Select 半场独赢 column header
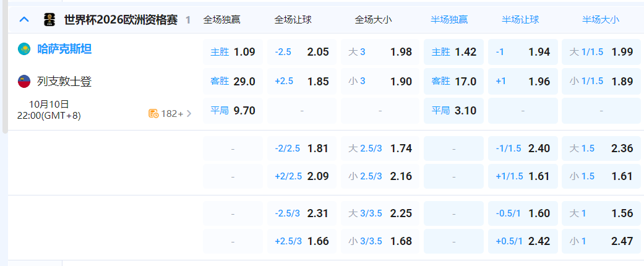Viewport: 644px width, 266px height. [x=449, y=20]
